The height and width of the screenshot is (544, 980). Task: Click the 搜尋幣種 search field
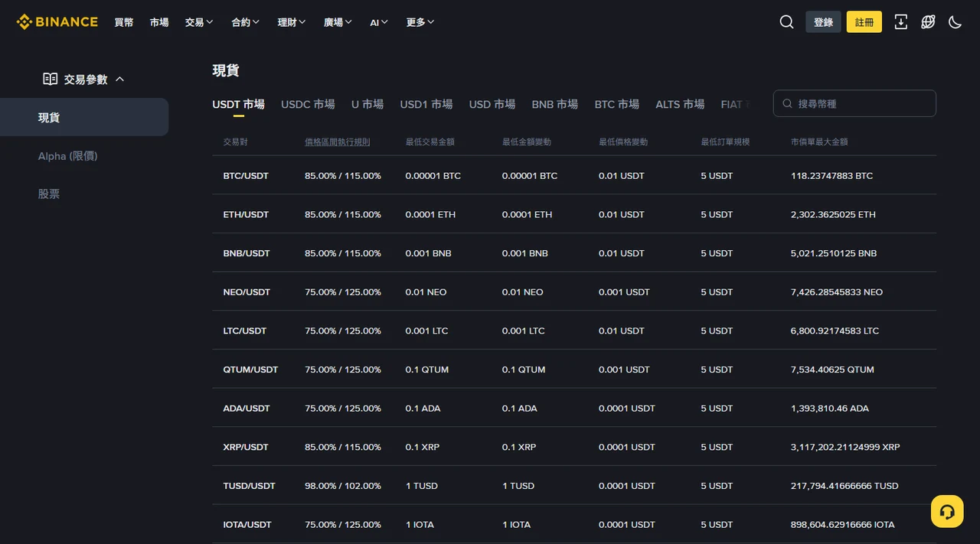pyautogui.click(x=854, y=103)
